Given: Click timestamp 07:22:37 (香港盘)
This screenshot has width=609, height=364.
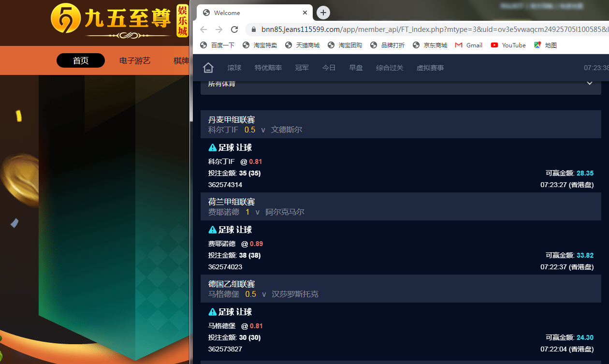Looking at the screenshot, I should pyautogui.click(x=567, y=267).
